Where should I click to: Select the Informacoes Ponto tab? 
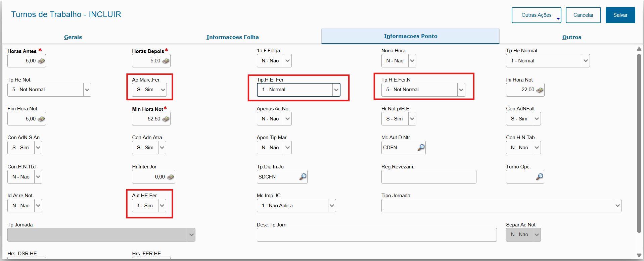[x=410, y=36]
